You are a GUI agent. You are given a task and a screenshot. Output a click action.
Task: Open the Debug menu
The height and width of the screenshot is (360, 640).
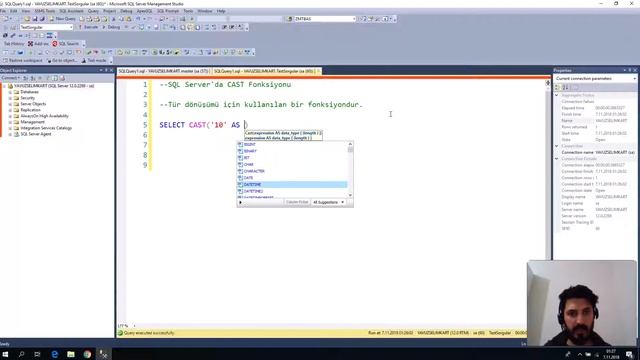[x=126, y=11]
